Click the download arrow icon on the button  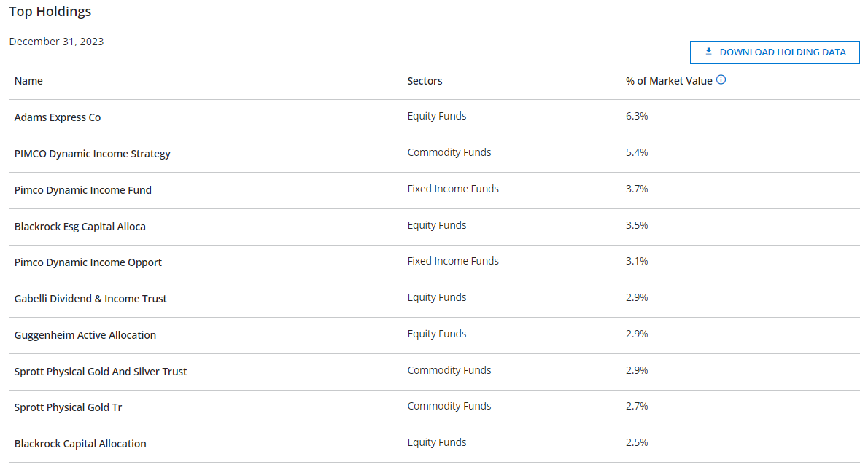[x=708, y=51]
